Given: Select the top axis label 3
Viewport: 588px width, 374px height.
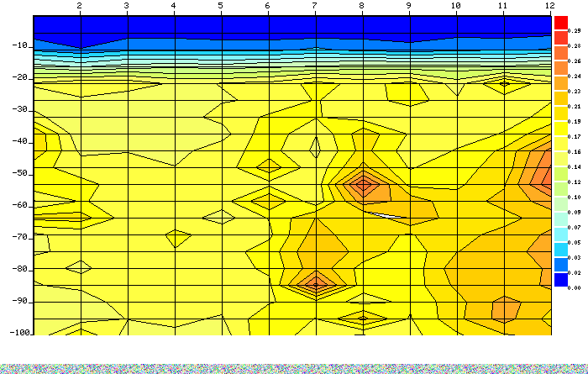Looking at the screenshot, I should [x=126, y=6].
